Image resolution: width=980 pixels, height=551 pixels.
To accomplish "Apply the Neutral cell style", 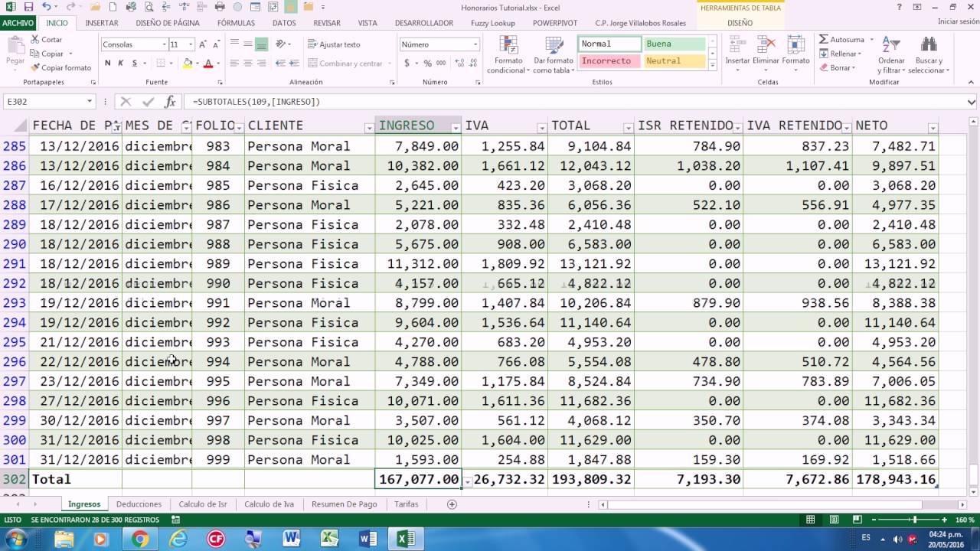I will pos(675,60).
